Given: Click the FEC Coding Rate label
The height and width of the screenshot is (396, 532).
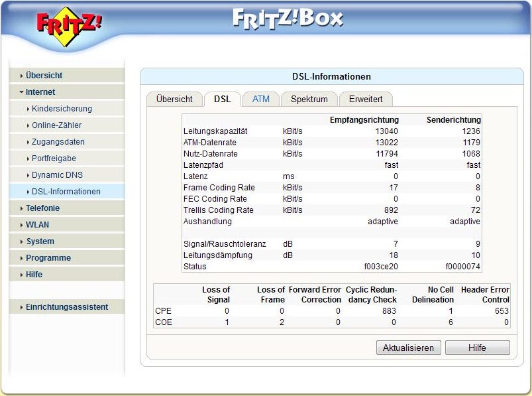Looking at the screenshot, I should pos(215,199).
